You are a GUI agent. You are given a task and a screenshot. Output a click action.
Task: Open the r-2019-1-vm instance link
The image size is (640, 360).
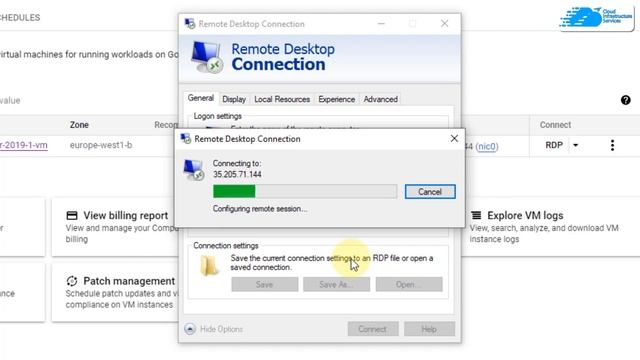click(x=24, y=145)
